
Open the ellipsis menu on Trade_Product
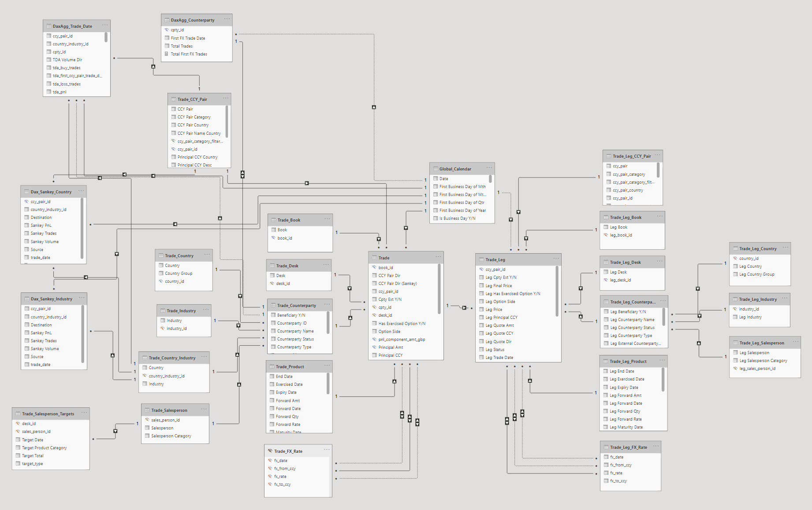coord(327,366)
